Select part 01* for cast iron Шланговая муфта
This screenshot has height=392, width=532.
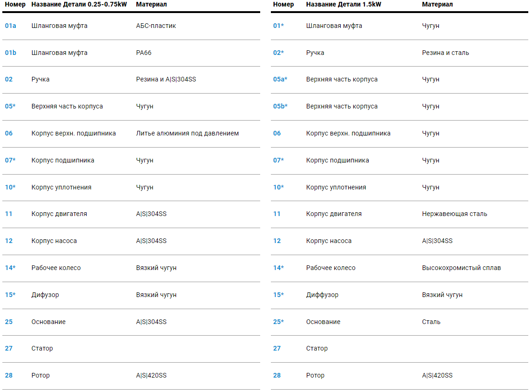pos(278,26)
